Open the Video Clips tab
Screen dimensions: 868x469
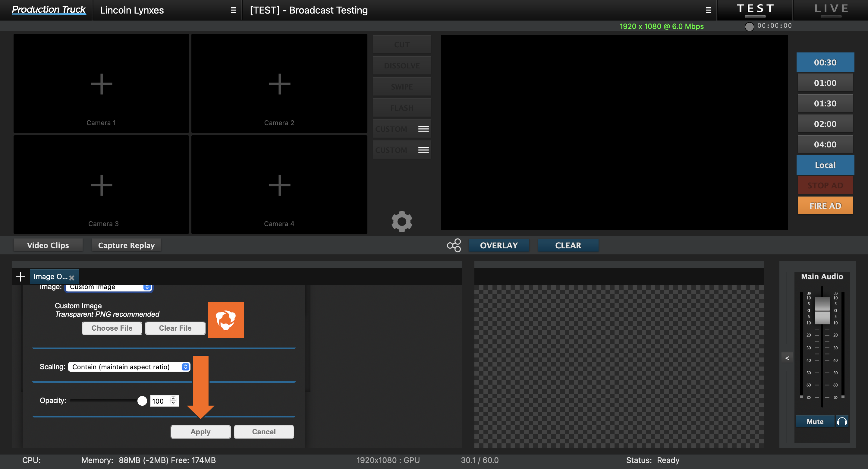click(x=48, y=245)
